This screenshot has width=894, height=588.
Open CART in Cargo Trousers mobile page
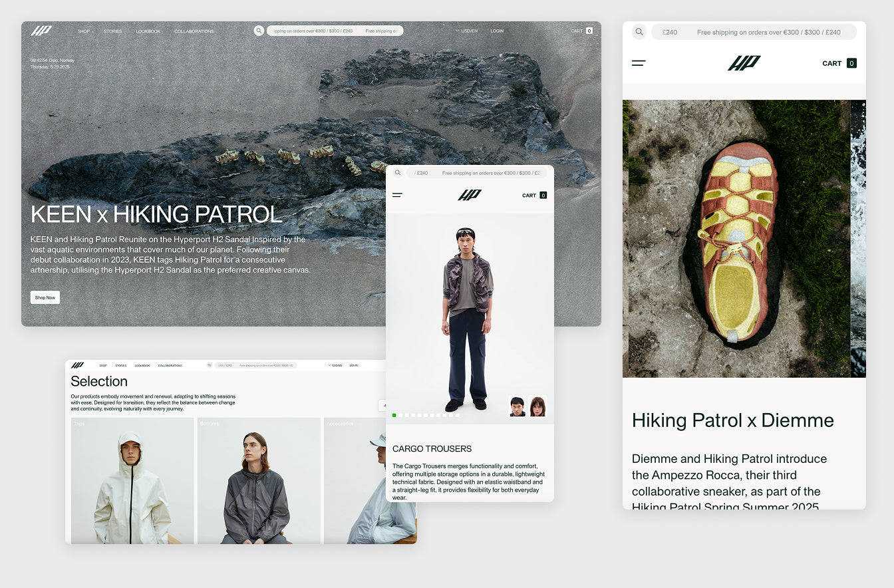point(534,196)
